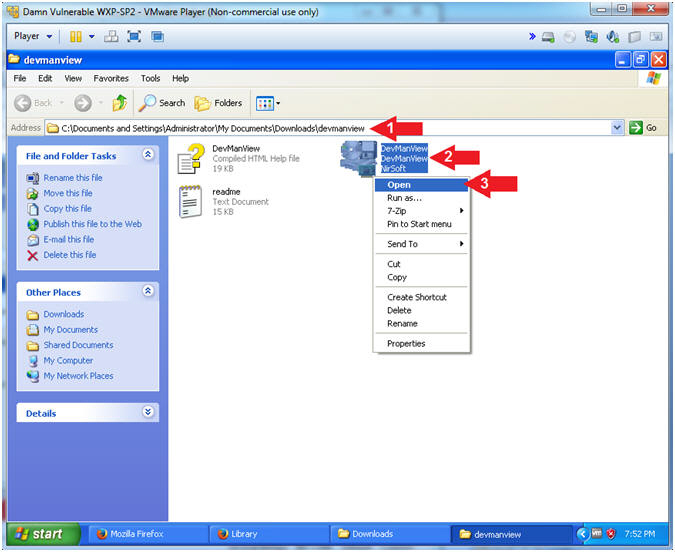Viewport: 675px width, 552px height.
Task: Select the readme text document icon
Action: coord(190,202)
